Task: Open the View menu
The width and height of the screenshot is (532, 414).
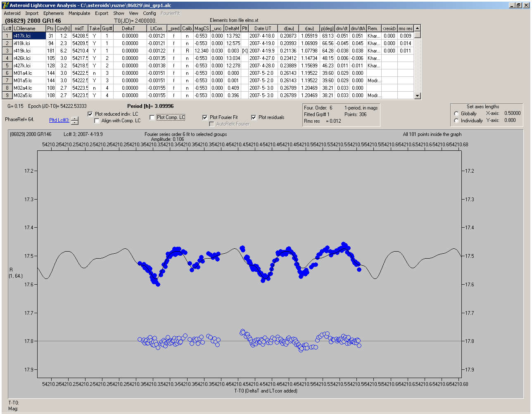Action: (133, 13)
